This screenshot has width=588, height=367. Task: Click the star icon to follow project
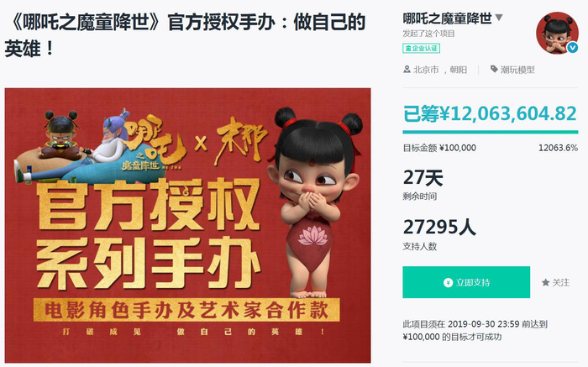(x=546, y=283)
